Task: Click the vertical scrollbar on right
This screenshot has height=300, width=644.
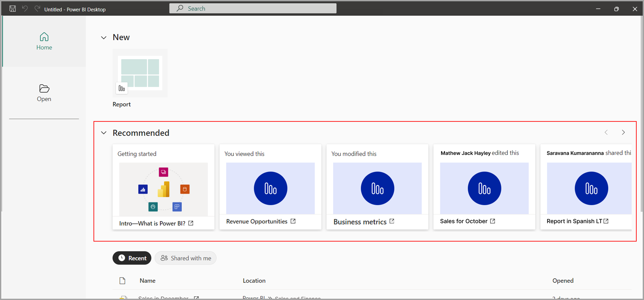Action: point(642,114)
